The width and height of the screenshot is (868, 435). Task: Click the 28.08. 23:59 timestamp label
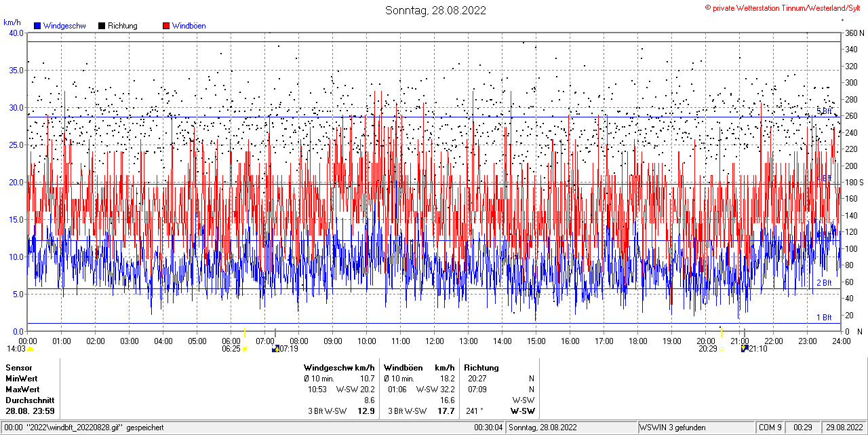[x=30, y=411]
